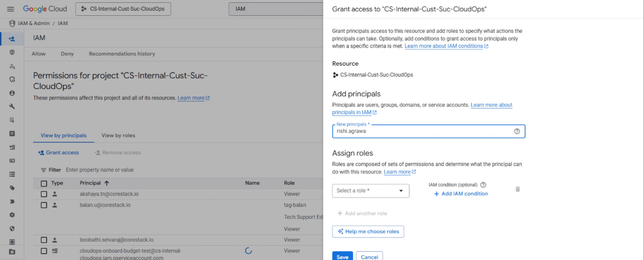The height and width of the screenshot is (260, 644).
Task: Click the filter icon beside Filter
Action: click(x=43, y=170)
